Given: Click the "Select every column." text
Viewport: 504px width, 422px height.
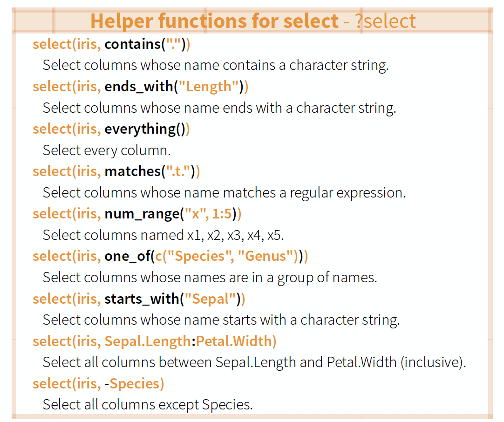Looking at the screenshot, I should [x=107, y=150].
